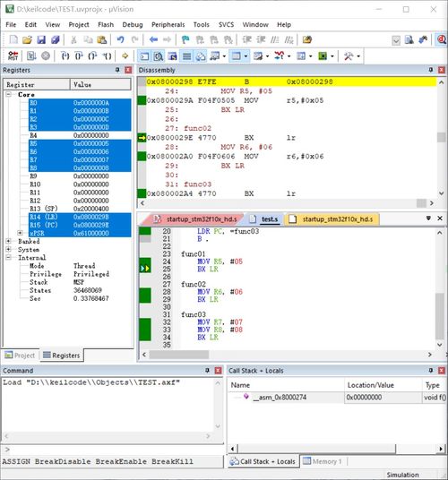Undo the last edit
This screenshot has height=480, width=448.
[x=121, y=39]
